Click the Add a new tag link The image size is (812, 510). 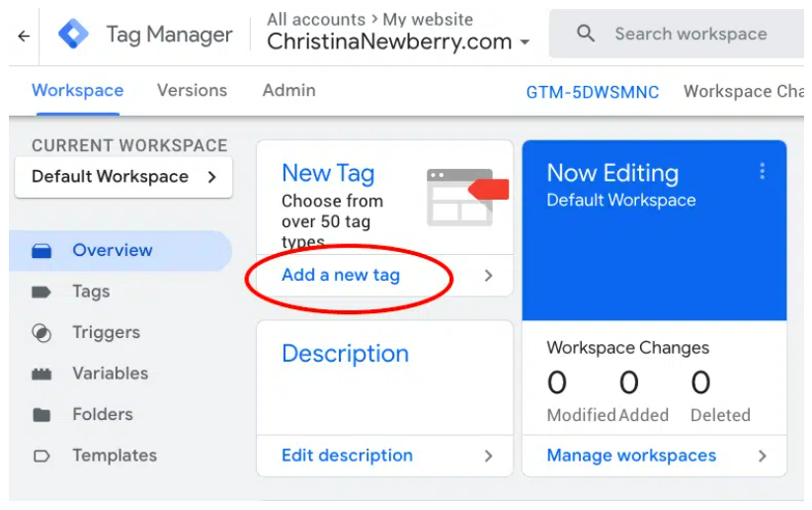click(x=341, y=275)
